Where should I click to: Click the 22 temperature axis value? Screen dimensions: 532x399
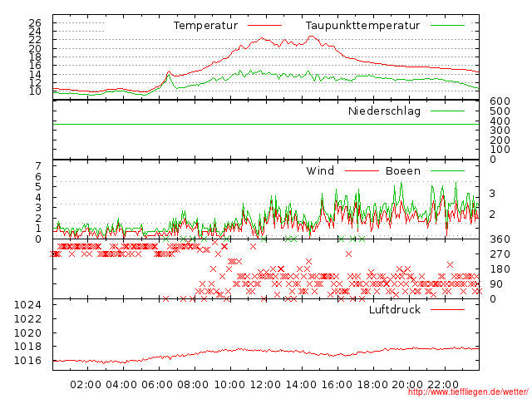point(35,40)
